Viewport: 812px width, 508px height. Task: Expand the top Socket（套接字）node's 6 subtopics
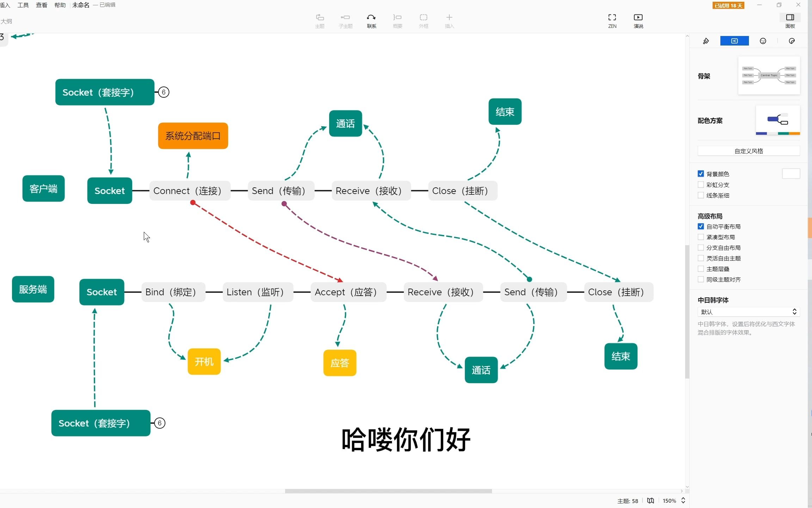click(x=164, y=92)
